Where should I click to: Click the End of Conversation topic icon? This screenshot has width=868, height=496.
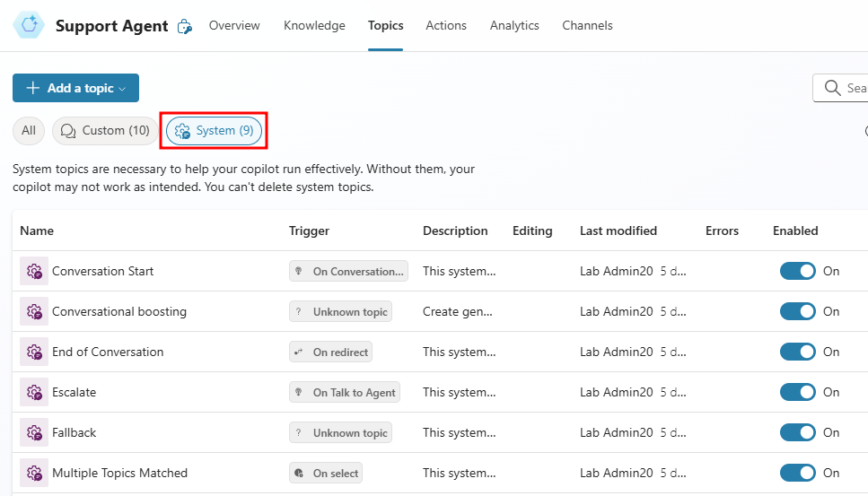tap(34, 352)
